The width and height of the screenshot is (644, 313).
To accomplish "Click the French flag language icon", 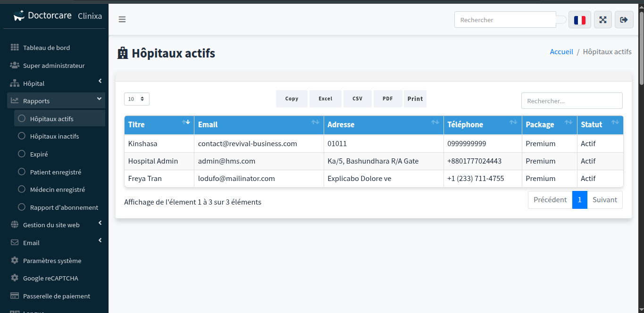I will pyautogui.click(x=579, y=20).
